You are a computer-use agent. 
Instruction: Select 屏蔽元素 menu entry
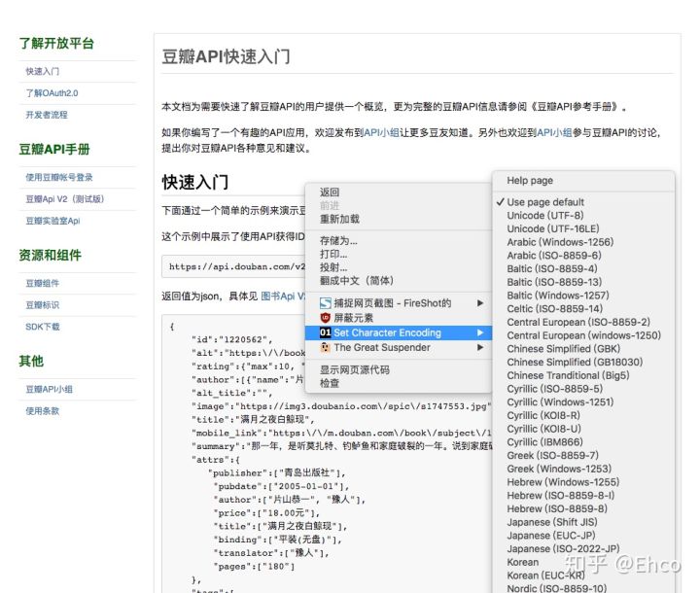tap(354, 318)
